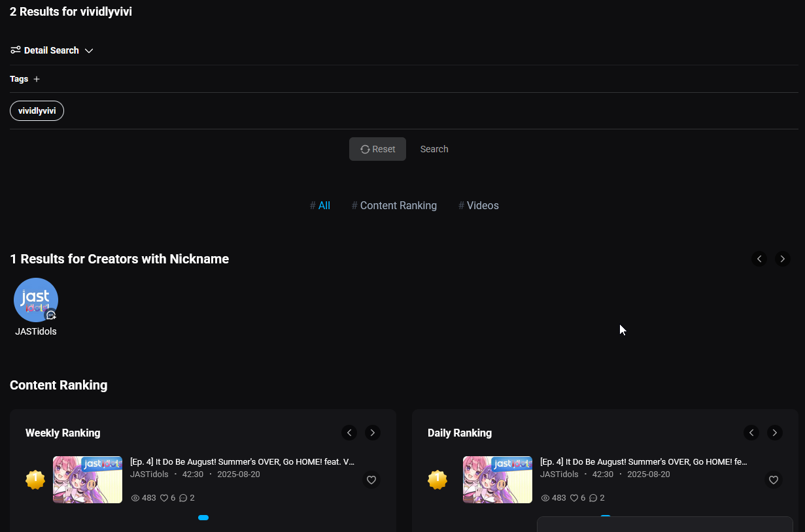This screenshot has width=805, height=532.
Task: Click next arrow in Daily Ranking
Action: point(775,433)
